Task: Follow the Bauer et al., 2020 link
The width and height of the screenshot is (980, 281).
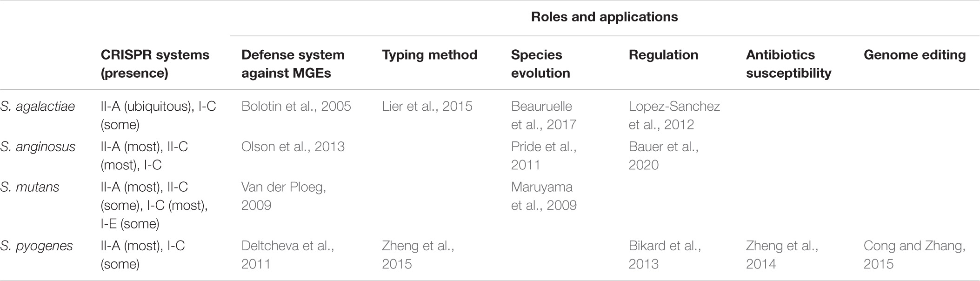Action: pyautogui.click(x=663, y=156)
